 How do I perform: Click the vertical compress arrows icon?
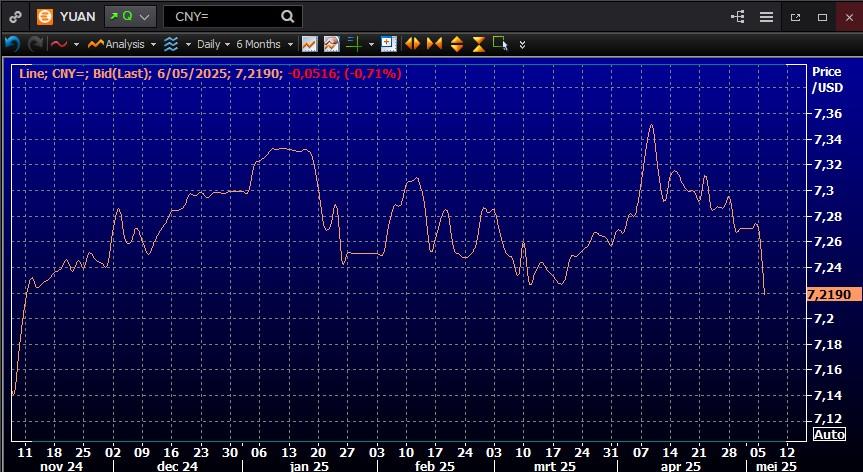click(x=478, y=44)
